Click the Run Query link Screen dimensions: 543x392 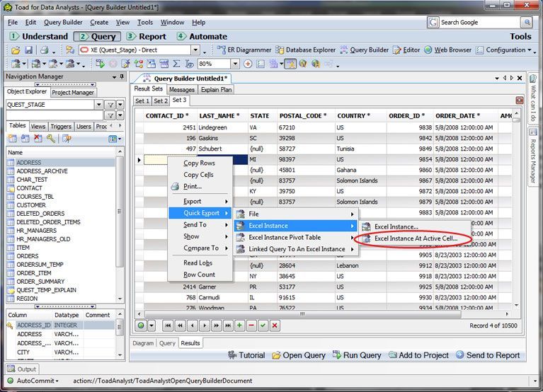357,355
